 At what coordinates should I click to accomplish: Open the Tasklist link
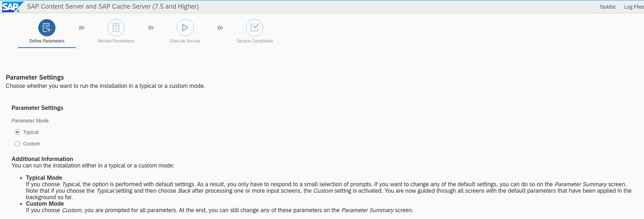pos(607,7)
